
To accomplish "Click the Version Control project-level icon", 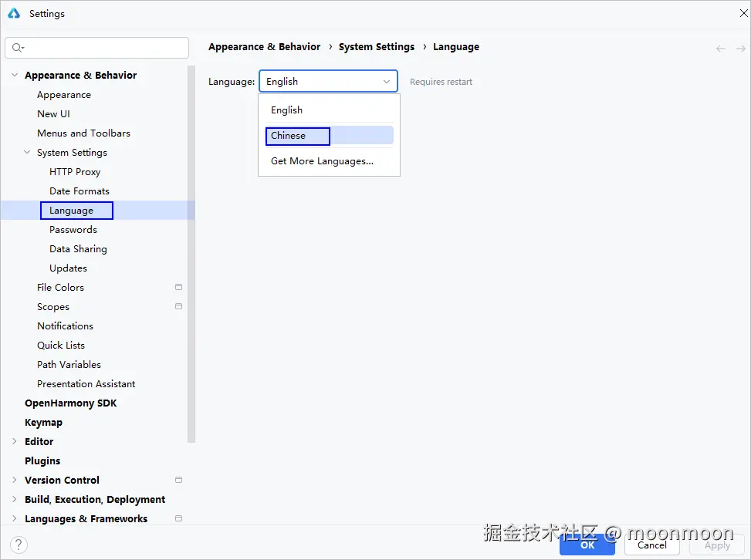I will point(178,480).
